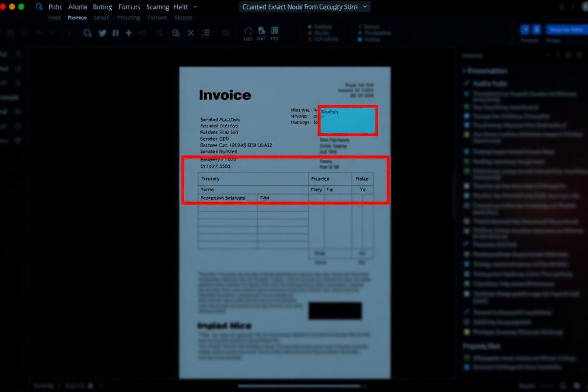Image resolution: width=588 pixels, height=392 pixels.
Task: Open the Buting menu
Action: (102, 7)
